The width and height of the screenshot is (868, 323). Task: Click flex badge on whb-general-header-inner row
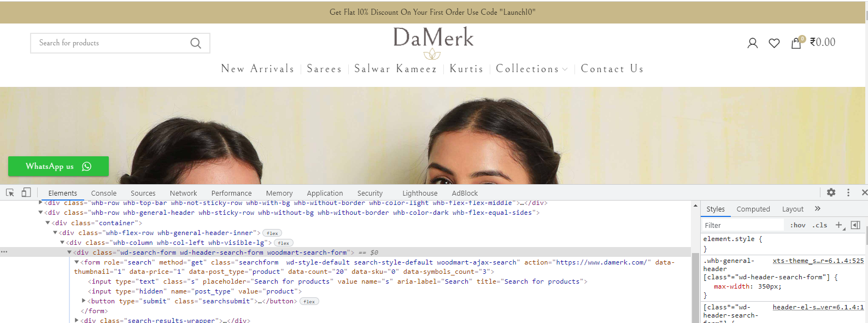click(x=272, y=233)
